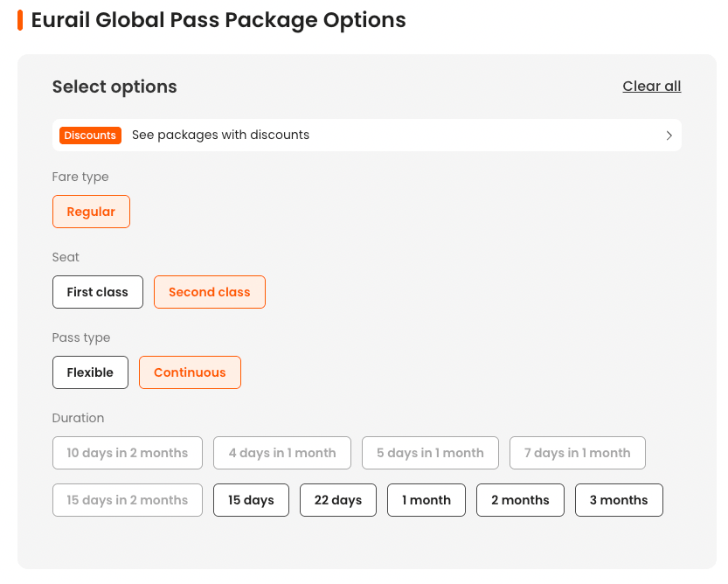Click the Pass type label
The height and width of the screenshot is (584, 728).
pos(81,337)
